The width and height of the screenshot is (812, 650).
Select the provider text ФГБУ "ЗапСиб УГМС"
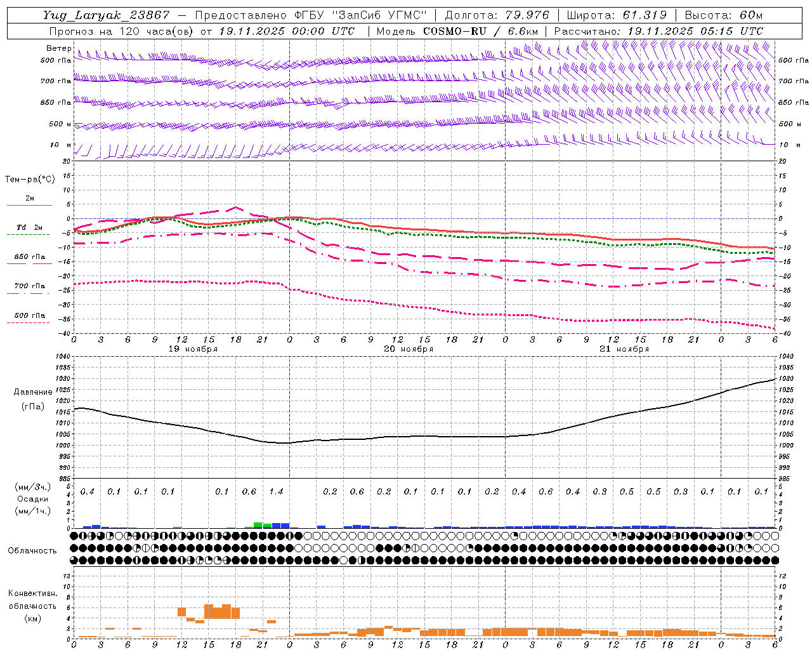[x=360, y=15]
